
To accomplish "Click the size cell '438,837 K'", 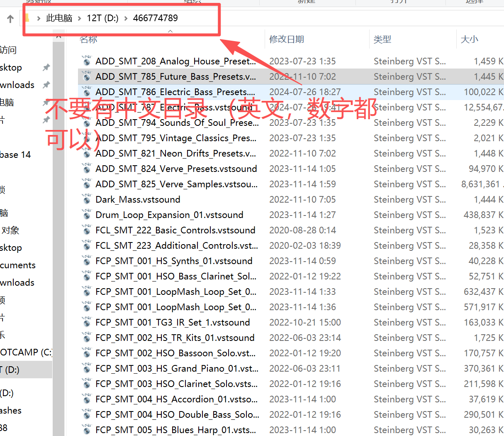I will 484,215.
